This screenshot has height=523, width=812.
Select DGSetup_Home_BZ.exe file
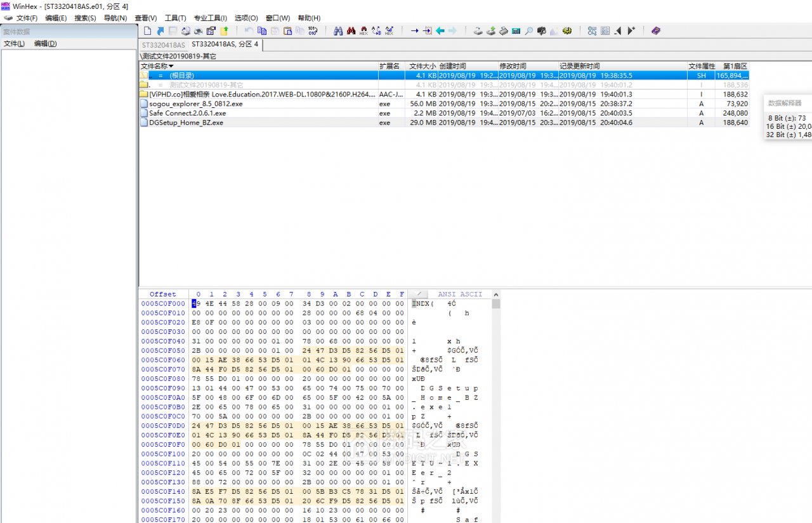(444, 122)
